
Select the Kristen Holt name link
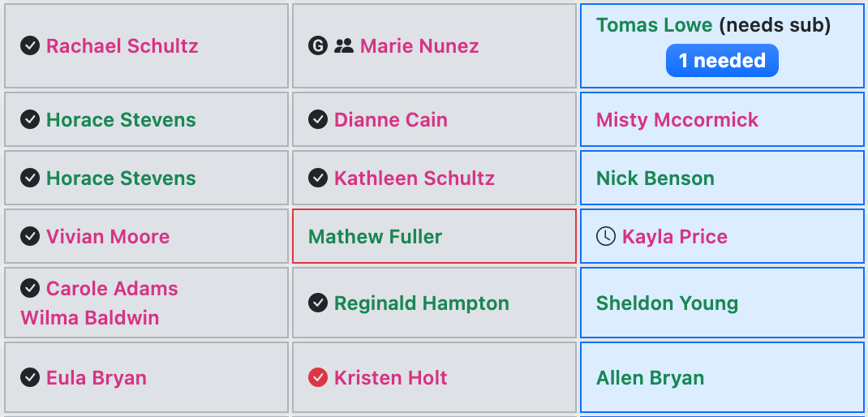click(391, 378)
